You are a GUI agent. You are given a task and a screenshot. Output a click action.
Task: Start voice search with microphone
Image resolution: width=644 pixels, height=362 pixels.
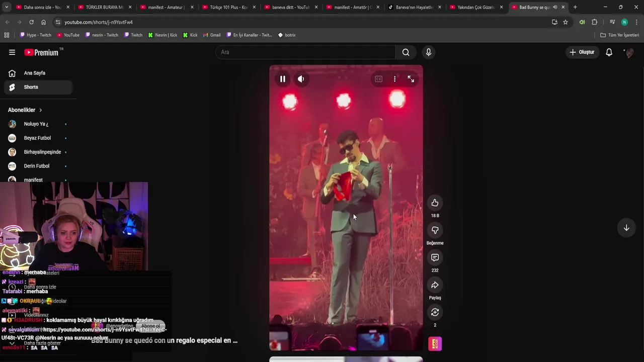click(x=429, y=52)
